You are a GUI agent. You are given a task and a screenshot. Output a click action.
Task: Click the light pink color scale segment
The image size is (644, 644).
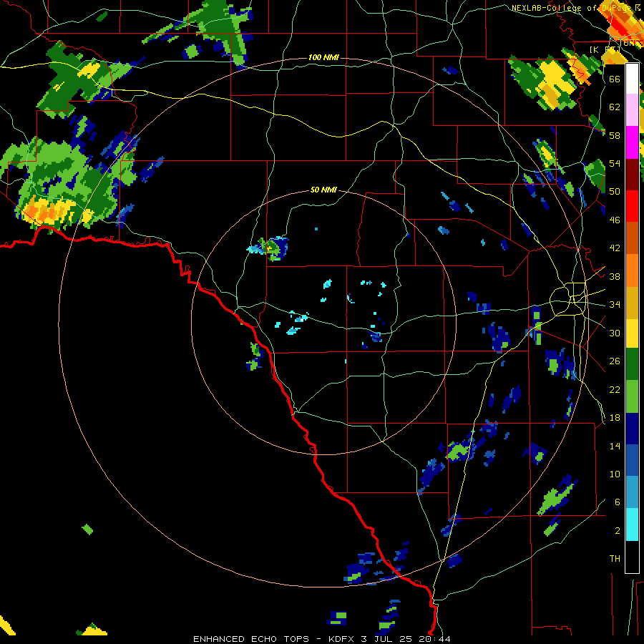(632, 110)
